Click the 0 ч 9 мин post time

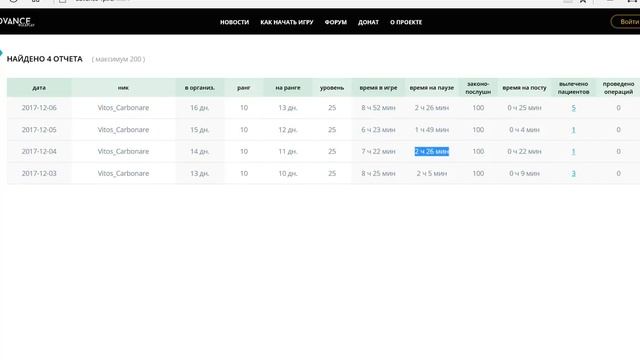pyautogui.click(x=524, y=173)
